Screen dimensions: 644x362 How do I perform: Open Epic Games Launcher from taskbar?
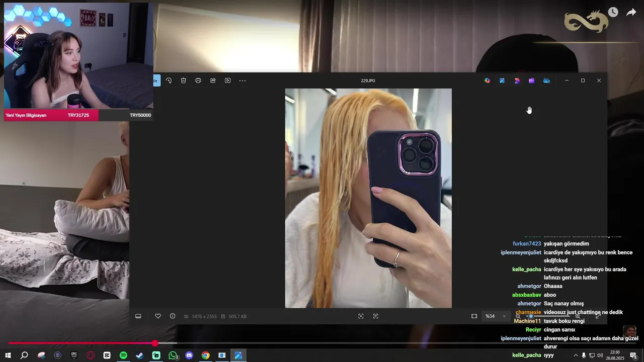point(74,355)
